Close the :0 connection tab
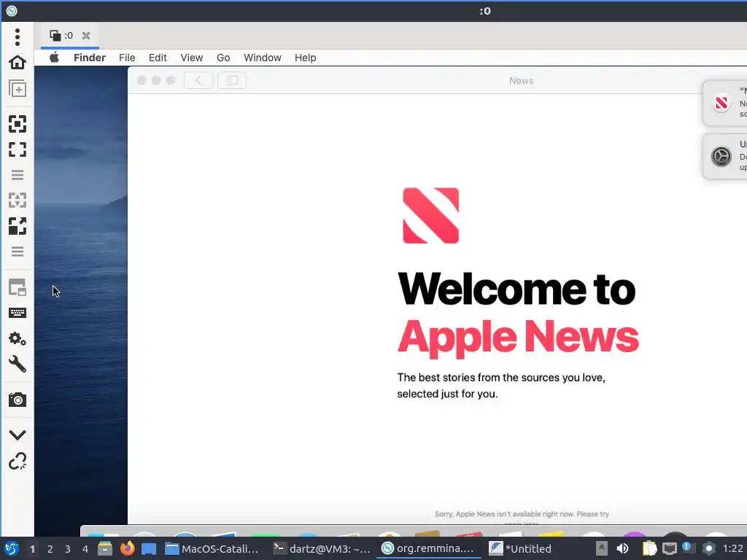The image size is (747, 560). point(86,36)
